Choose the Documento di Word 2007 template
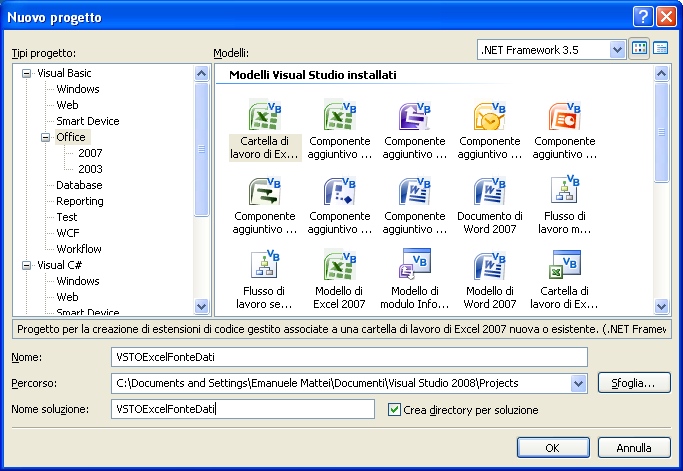This screenshot has width=683, height=471. 490,205
